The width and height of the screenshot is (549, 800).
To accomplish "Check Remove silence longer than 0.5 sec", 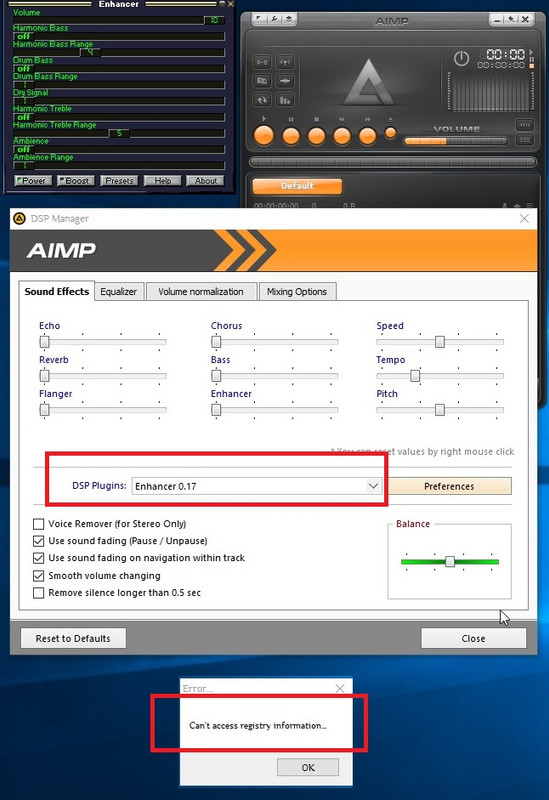I will click(x=38, y=593).
